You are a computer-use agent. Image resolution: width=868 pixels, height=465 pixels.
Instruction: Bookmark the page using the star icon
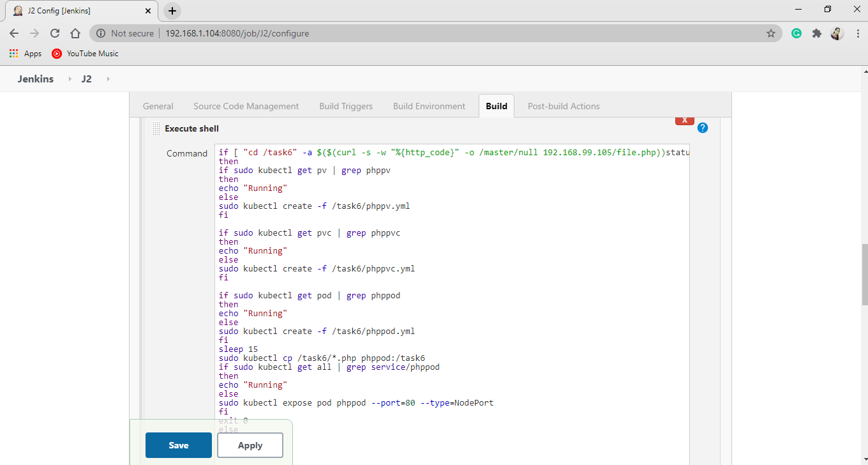tap(771, 33)
